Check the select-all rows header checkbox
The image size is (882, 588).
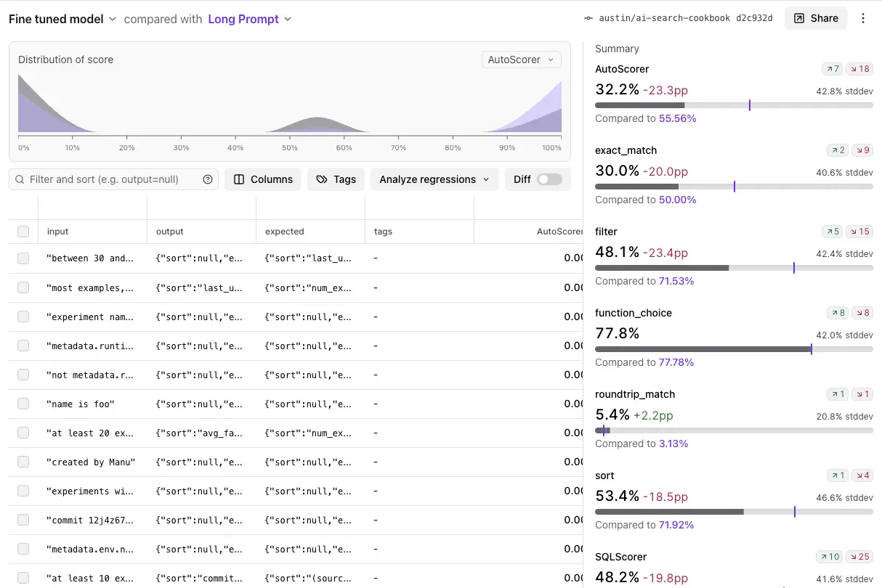point(23,232)
